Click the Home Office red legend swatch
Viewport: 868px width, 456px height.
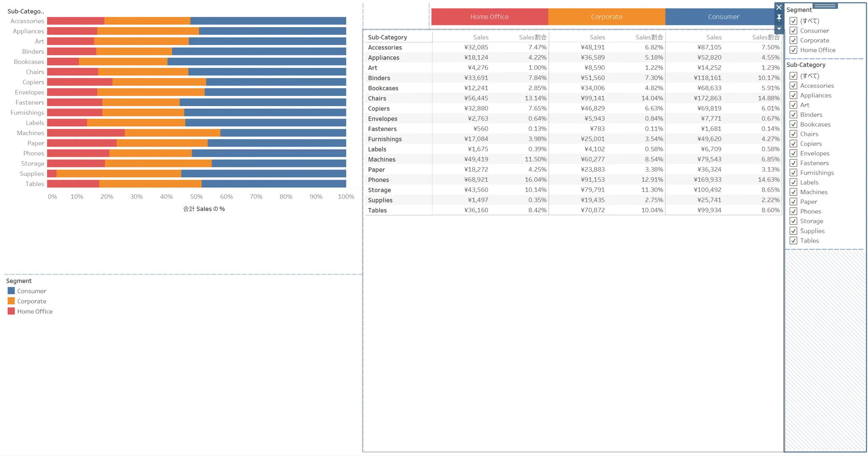(x=11, y=311)
